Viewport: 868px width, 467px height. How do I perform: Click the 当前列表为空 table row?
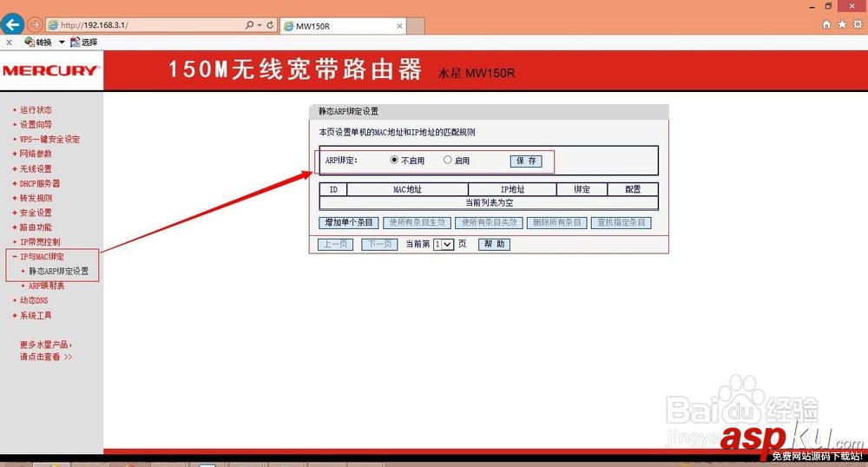tap(489, 203)
